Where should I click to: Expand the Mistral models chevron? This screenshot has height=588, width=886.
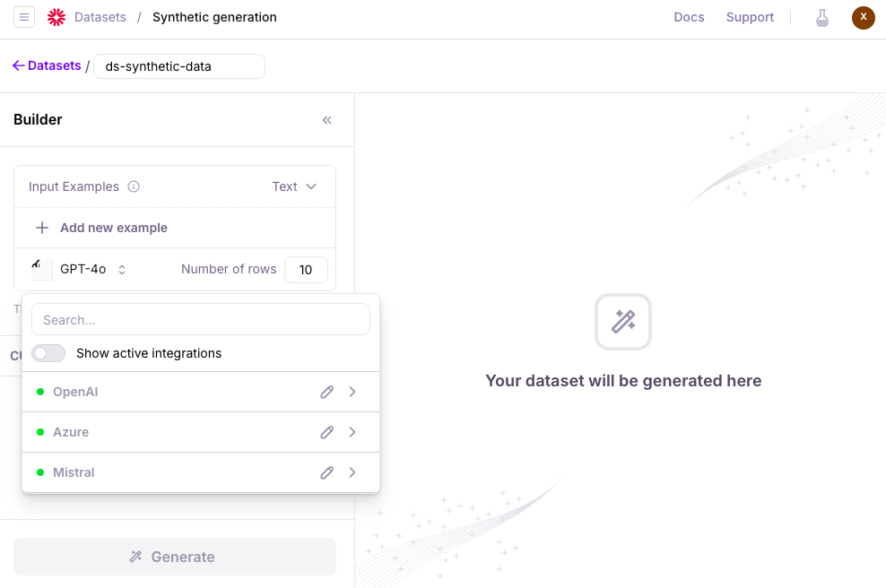[352, 472]
